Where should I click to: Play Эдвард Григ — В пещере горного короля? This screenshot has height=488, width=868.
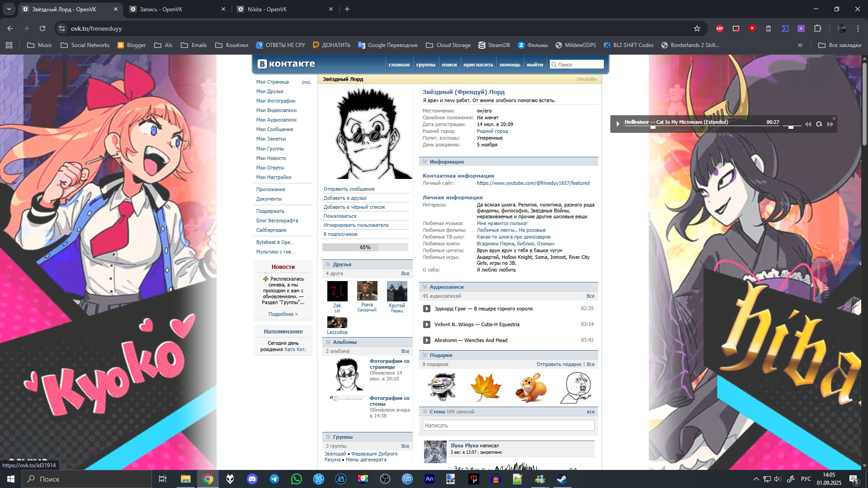(426, 309)
